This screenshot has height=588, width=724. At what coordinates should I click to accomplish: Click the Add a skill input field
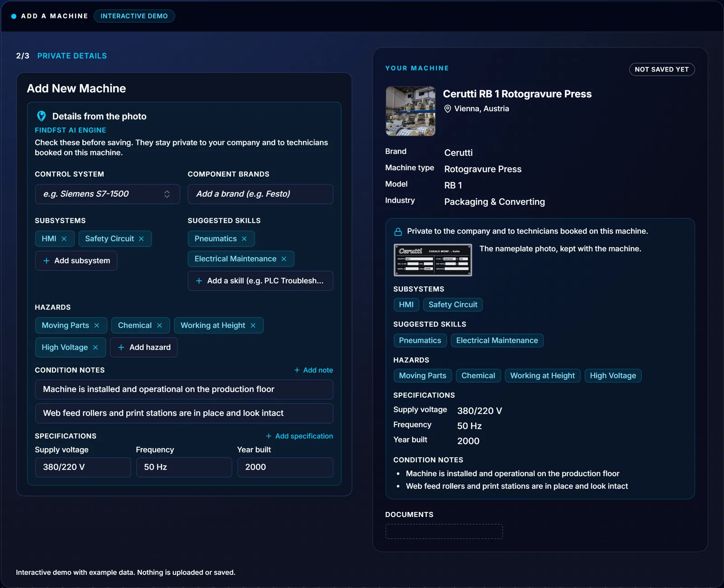pos(261,281)
